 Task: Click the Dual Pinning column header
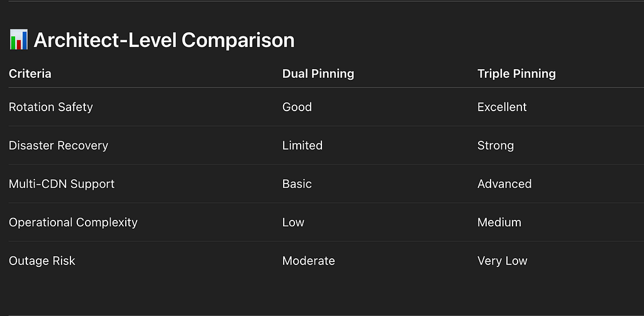tap(318, 74)
